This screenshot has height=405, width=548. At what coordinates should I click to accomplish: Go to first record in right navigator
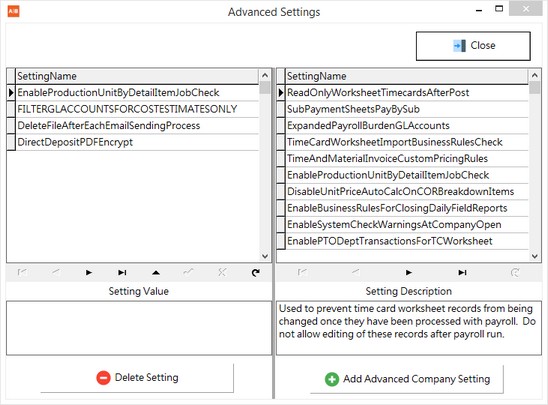point(303,272)
